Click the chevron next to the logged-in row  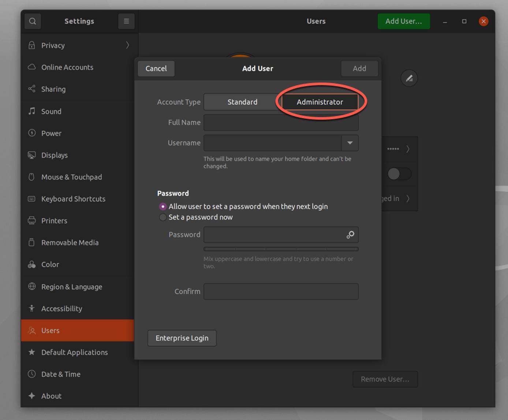pyautogui.click(x=408, y=198)
